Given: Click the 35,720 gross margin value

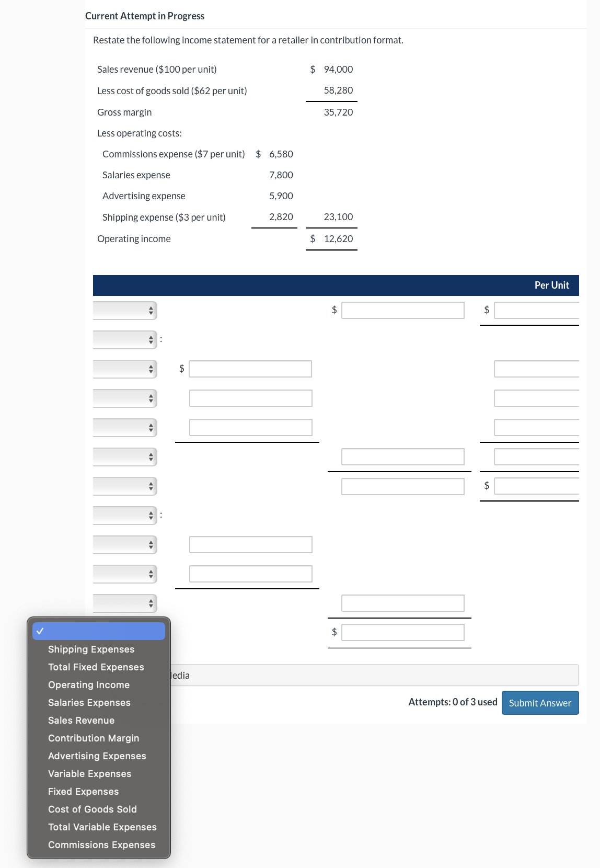Looking at the screenshot, I should 338,112.
